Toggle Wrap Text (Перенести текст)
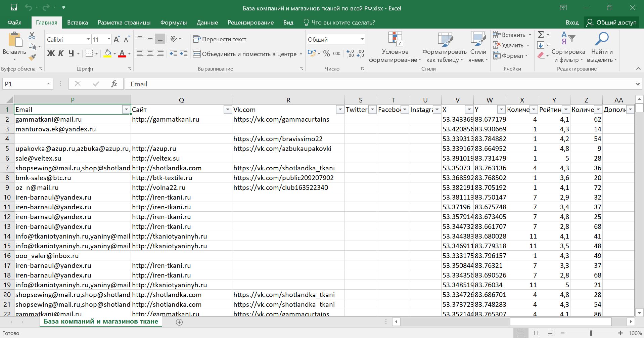The image size is (644, 338). tap(220, 39)
